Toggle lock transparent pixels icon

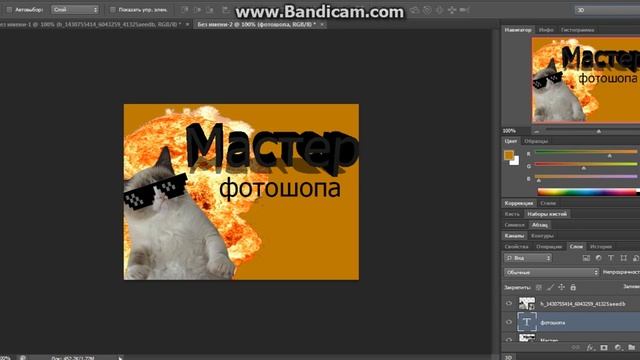click(539, 287)
